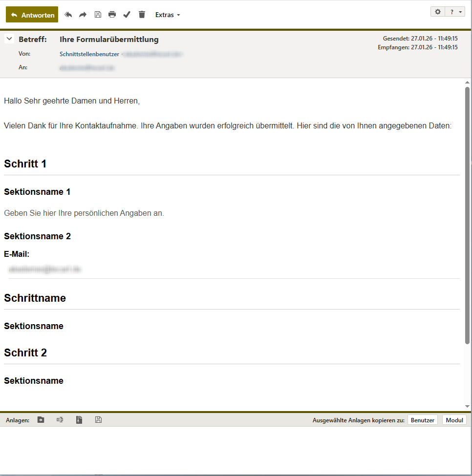The width and height of the screenshot is (472, 476).
Task: Download attachments as zip archive icon
Action: click(79, 420)
